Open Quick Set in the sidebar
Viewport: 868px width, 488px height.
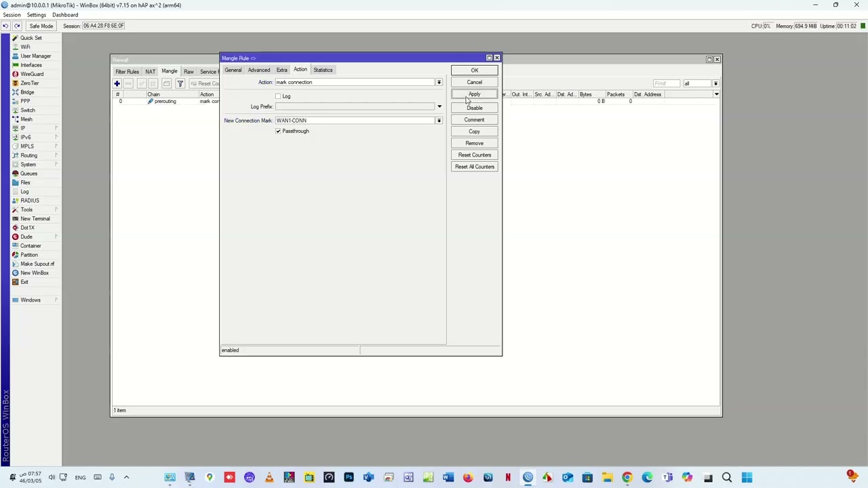click(31, 38)
